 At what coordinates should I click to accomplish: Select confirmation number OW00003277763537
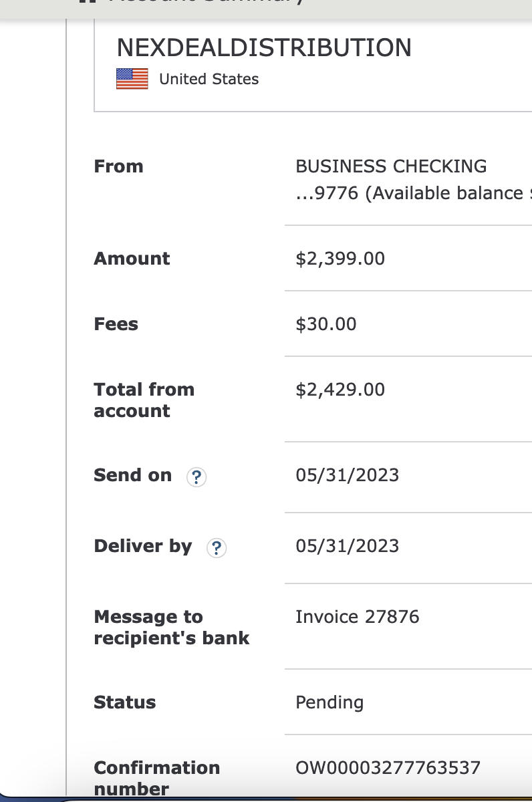[x=388, y=767]
